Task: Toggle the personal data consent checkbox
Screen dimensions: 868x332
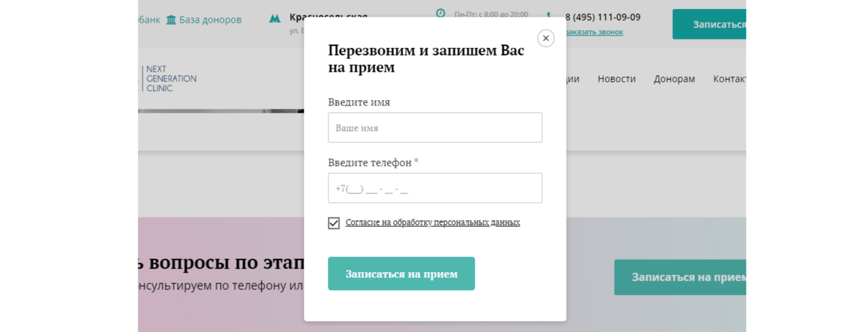Action: tap(334, 223)
